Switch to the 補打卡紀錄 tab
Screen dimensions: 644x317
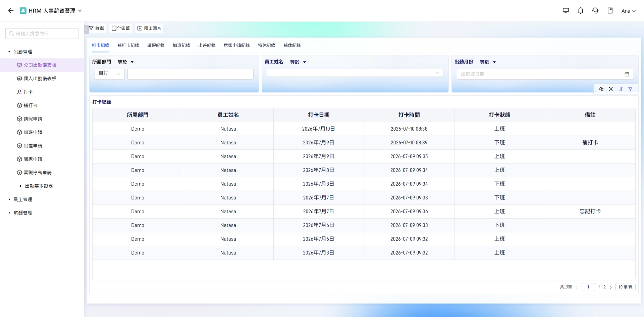(128, 45)
